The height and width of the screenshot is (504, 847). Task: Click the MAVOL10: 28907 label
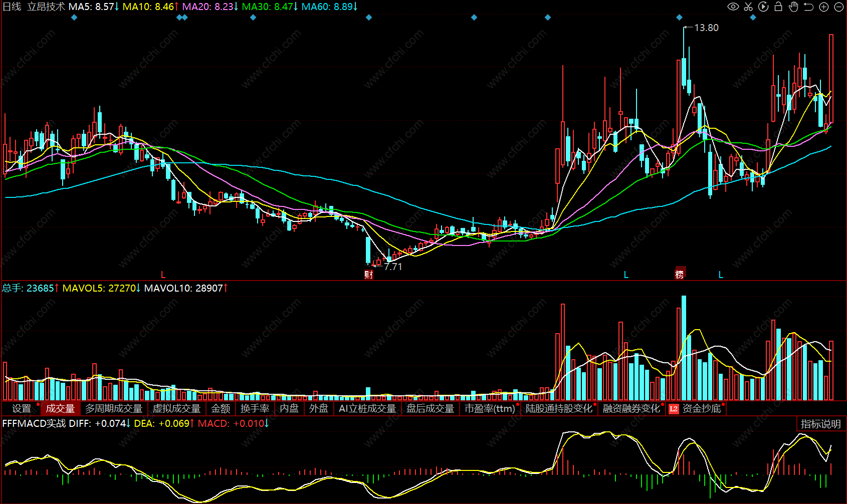186,288
